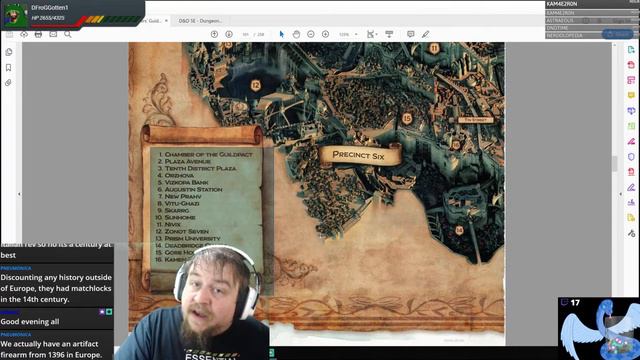Click map marker number 11
Image resolution: width=640 pixels, height=360 pixels.
point(434,49)
